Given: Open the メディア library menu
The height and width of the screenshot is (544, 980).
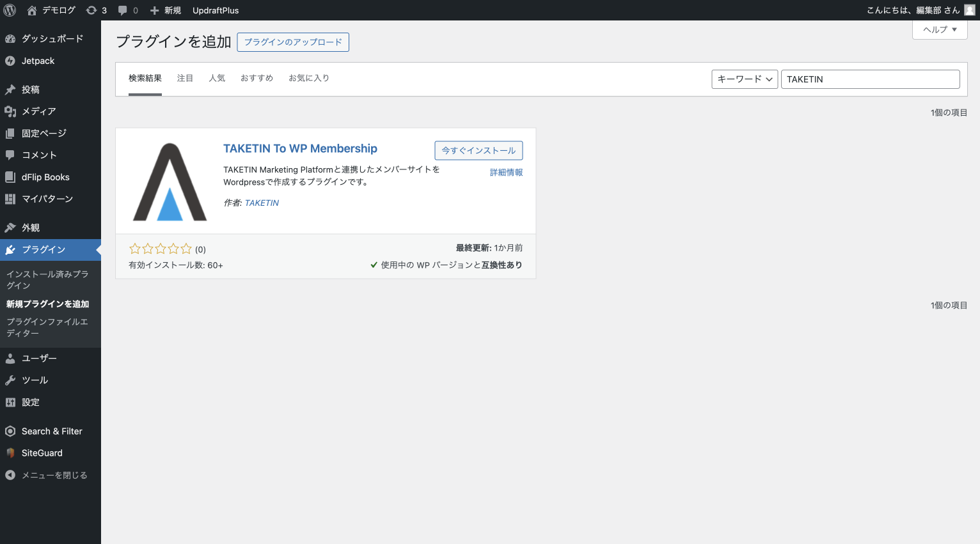Looking at the screenshot, I should pos(51,111).
